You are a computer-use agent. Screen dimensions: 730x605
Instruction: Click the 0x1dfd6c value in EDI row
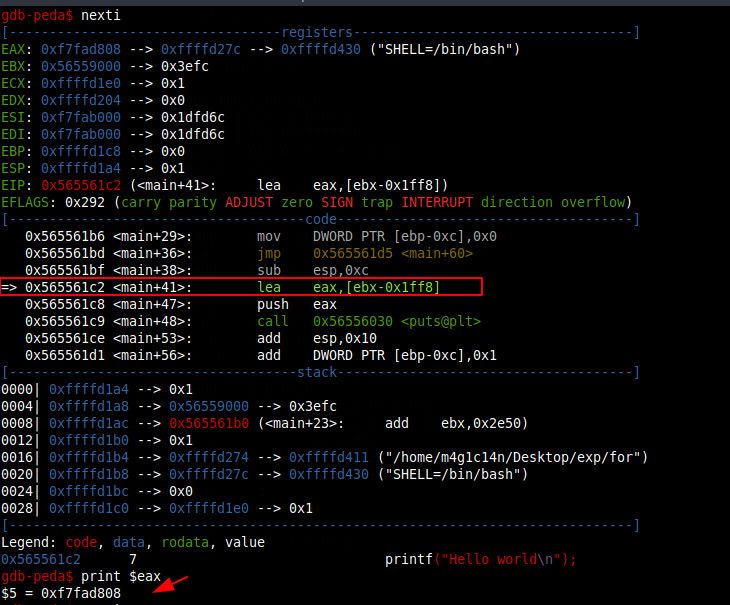193,134
